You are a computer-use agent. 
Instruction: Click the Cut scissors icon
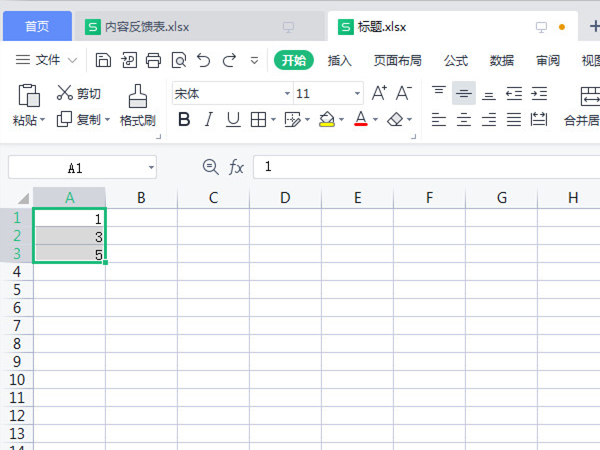[65, 93]
